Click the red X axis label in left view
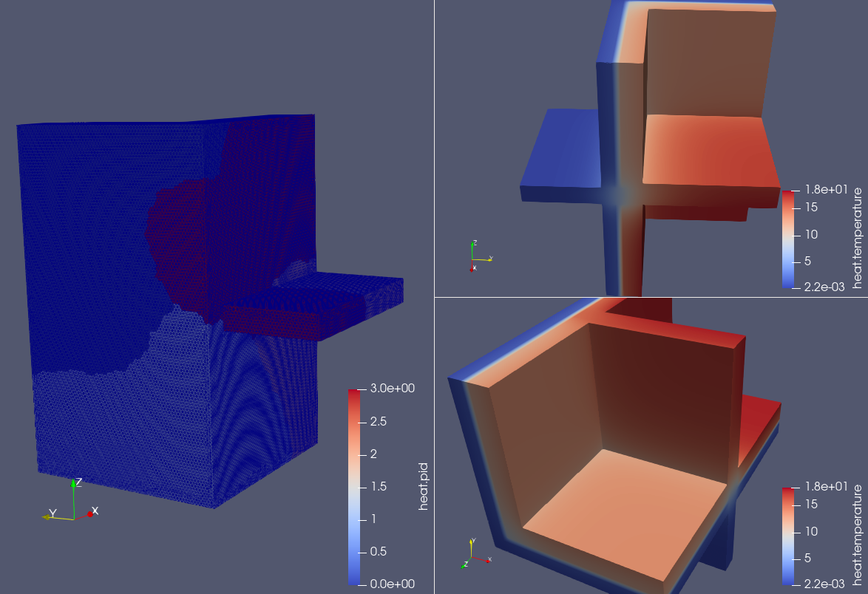This screenshot has height=594, width=868. pos(95,511)
